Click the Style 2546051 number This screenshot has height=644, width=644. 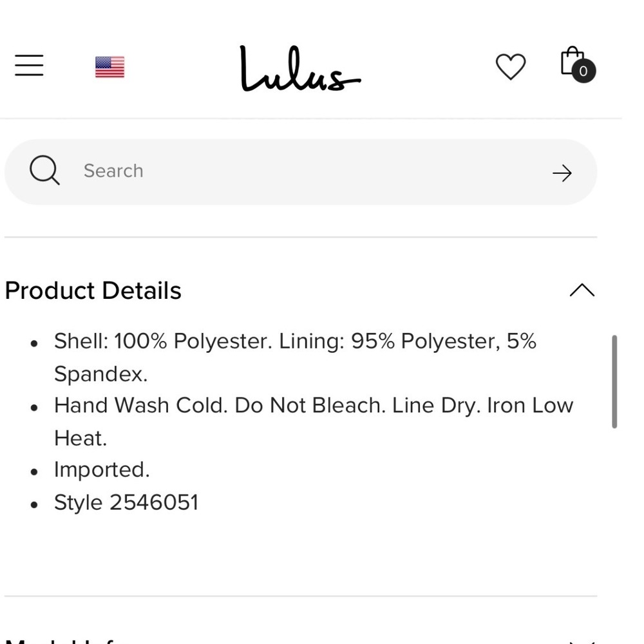pos(154,502)
